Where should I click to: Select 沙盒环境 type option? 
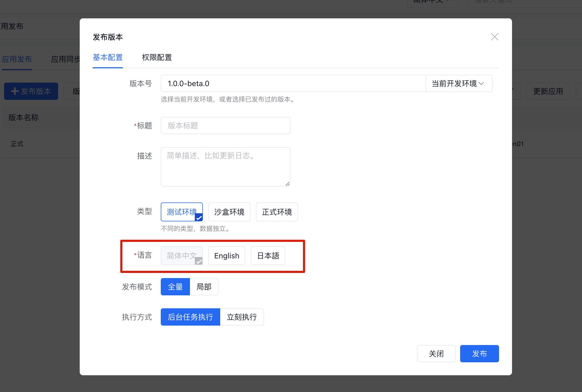click(x=229, y=212)
